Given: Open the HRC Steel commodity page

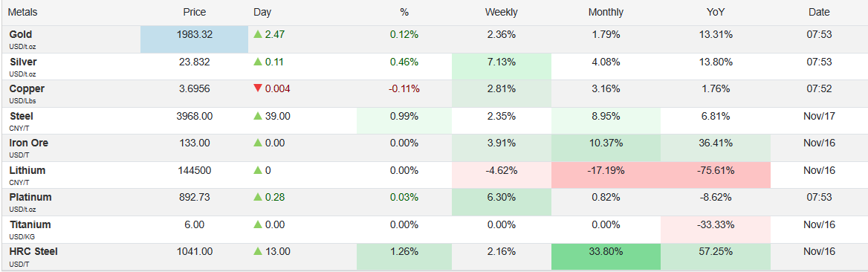Looking at the screenshot, I should point(33,251).
